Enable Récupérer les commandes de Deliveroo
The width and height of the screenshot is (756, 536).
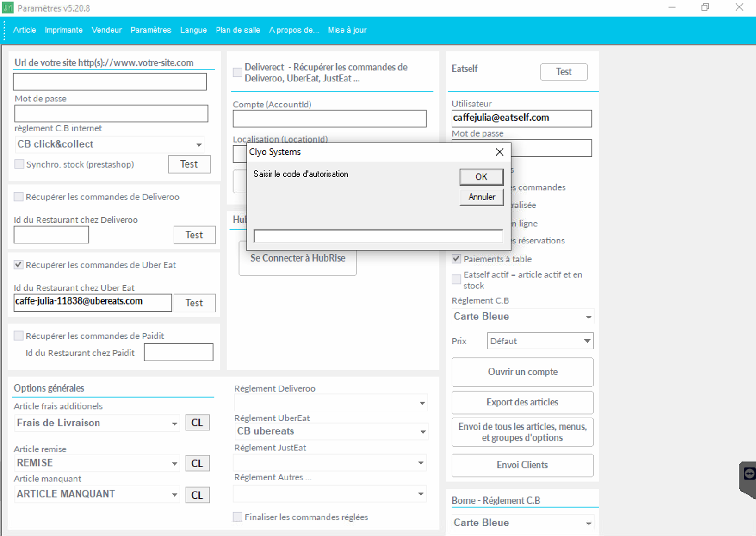tap(19, 197)
